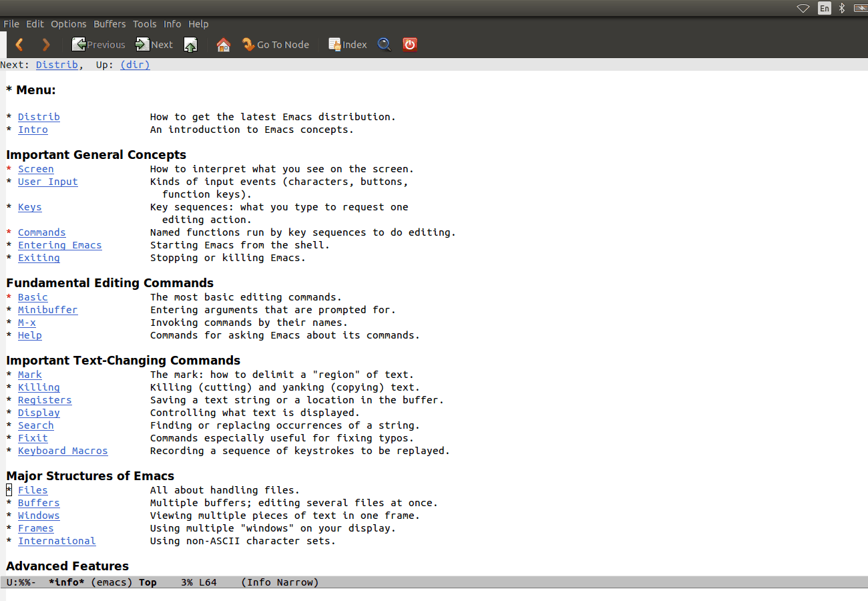
Task: Open the M-x node link
Action: tap(27, 323)
